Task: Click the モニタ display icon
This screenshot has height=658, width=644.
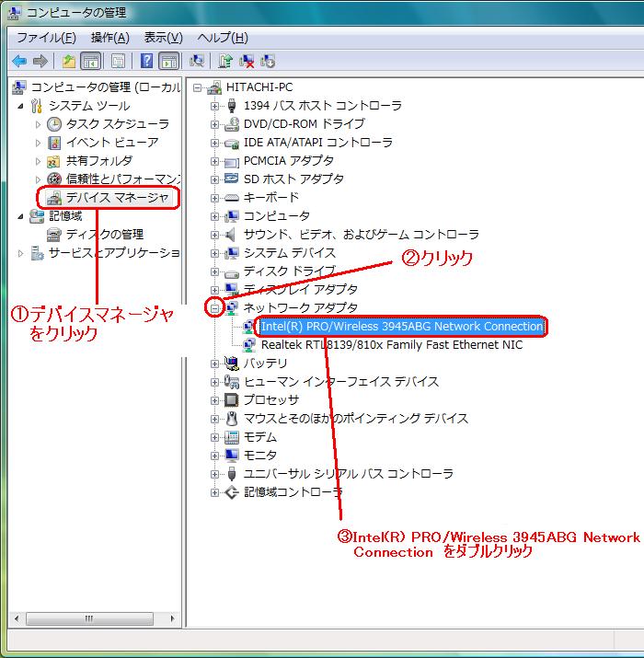Action: tap(232, 456)
